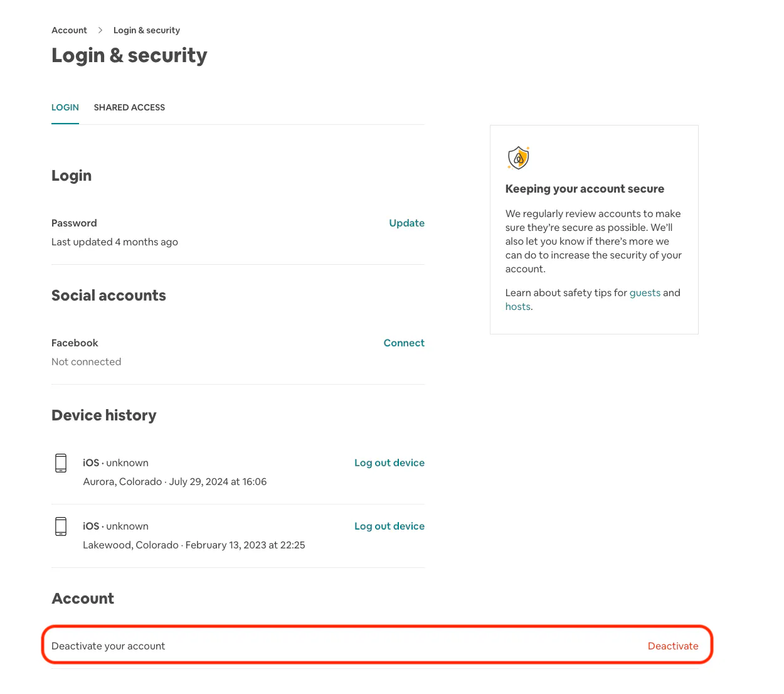Select the LOGIN tab
Screen dimensions: 784x694
click(x=65, y=107)
